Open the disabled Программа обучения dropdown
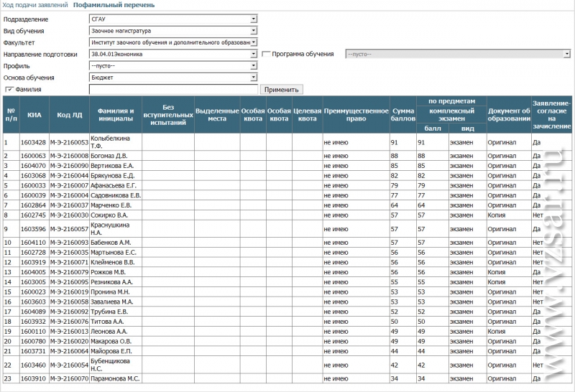 point(458,55)
